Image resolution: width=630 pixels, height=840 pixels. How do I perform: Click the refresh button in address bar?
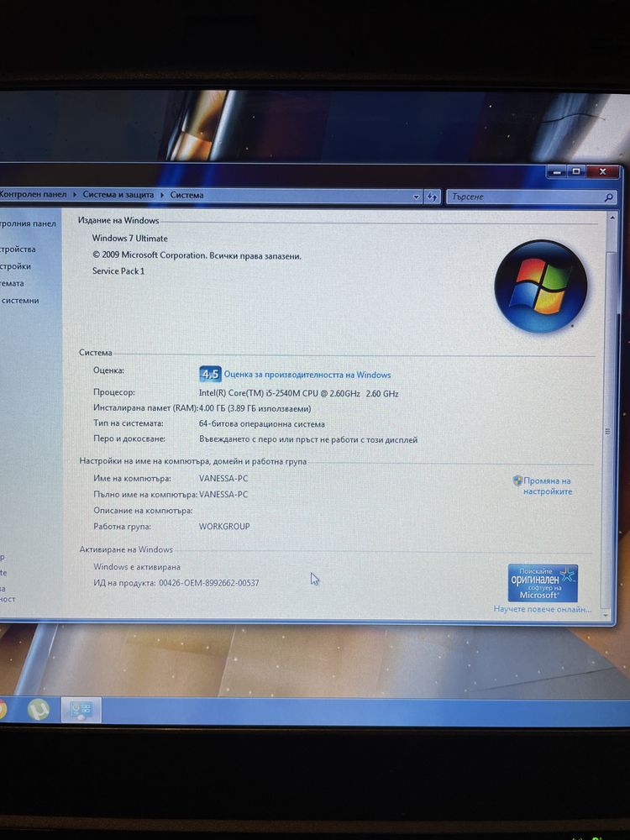pyautogui.click(x=433, y=197)
